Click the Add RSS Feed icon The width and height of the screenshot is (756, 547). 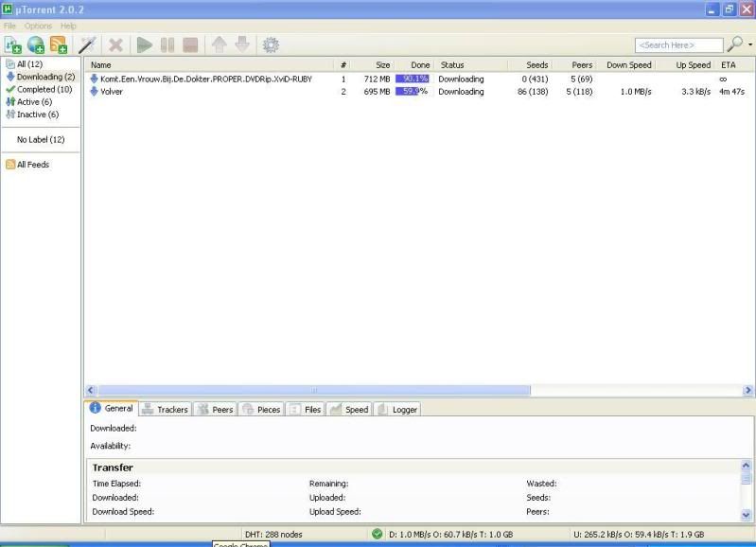[x=59, y=45]
